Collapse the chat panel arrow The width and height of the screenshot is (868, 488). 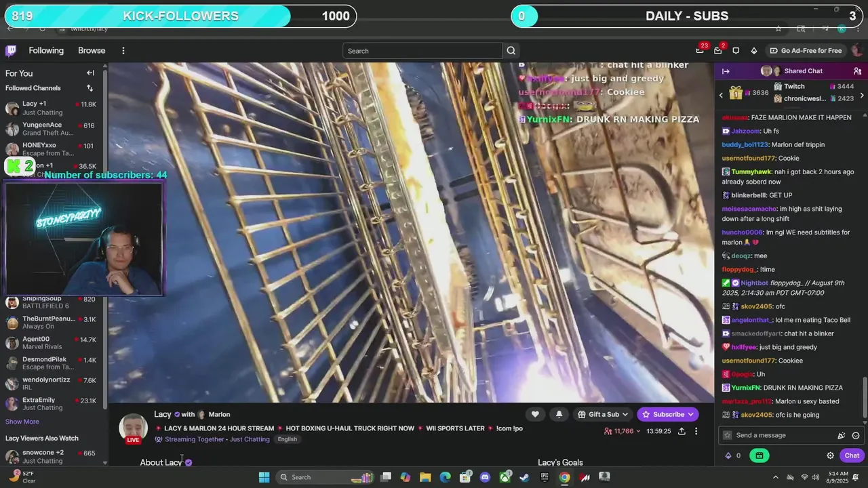pyautogui.click(x=726, y=71)
